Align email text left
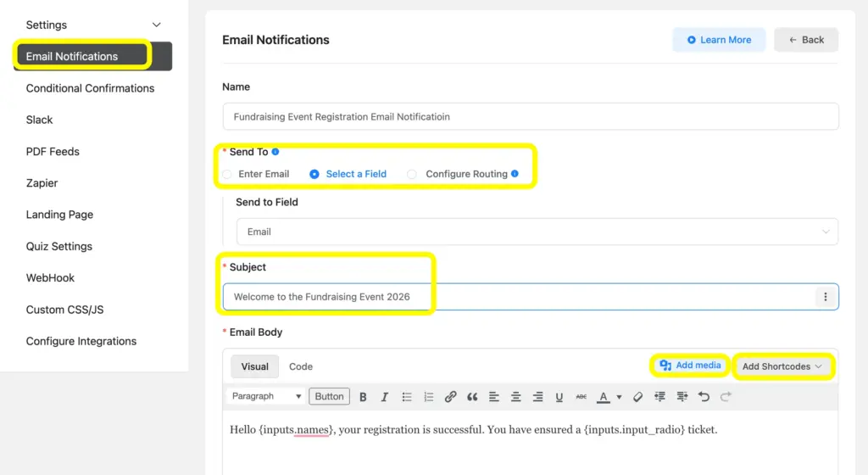The image size is (868, 475). coord(494,396)
